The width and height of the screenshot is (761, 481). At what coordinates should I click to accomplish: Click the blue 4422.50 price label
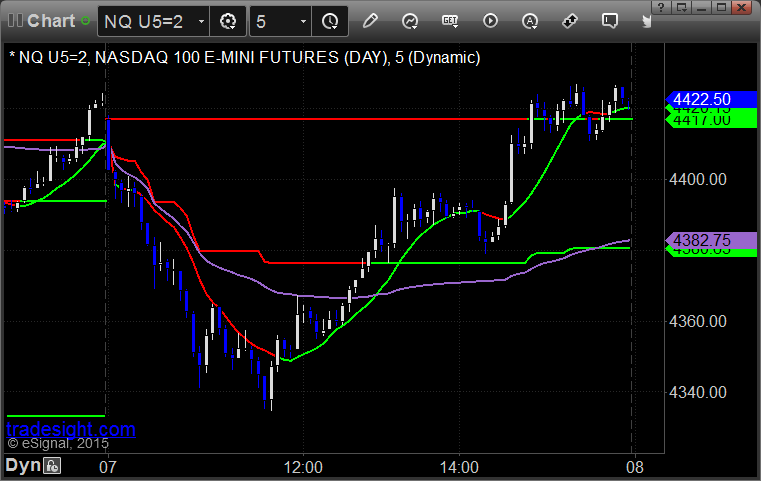pyautogui.click(x=711, y=99)
